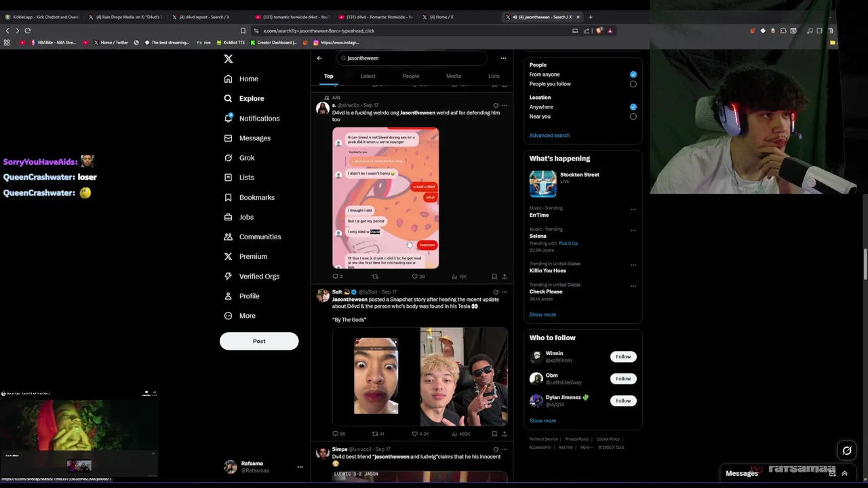Open the pink chat screenshot image
868x488 pixels.
(x=385, y=198)
